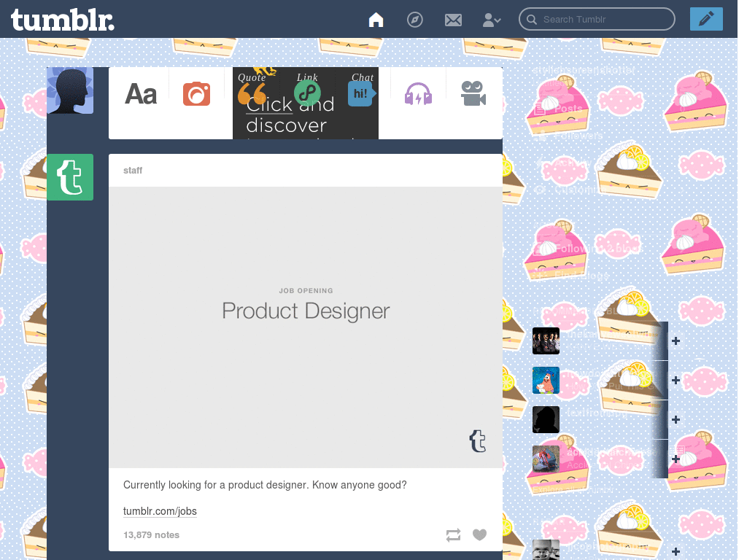Create a Video post with movie-camera icon
The image size is (747, 560).
473,93
